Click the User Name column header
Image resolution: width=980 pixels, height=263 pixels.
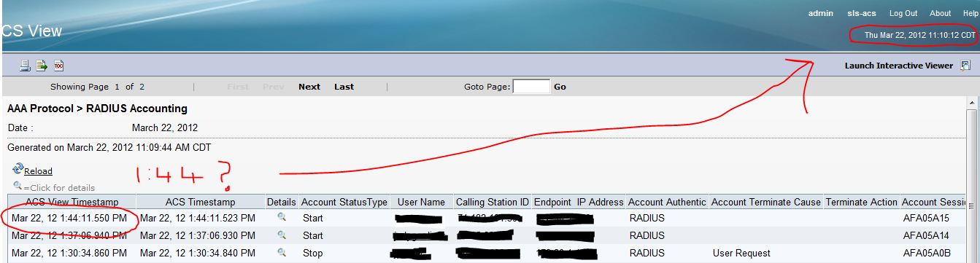point(421,202)
